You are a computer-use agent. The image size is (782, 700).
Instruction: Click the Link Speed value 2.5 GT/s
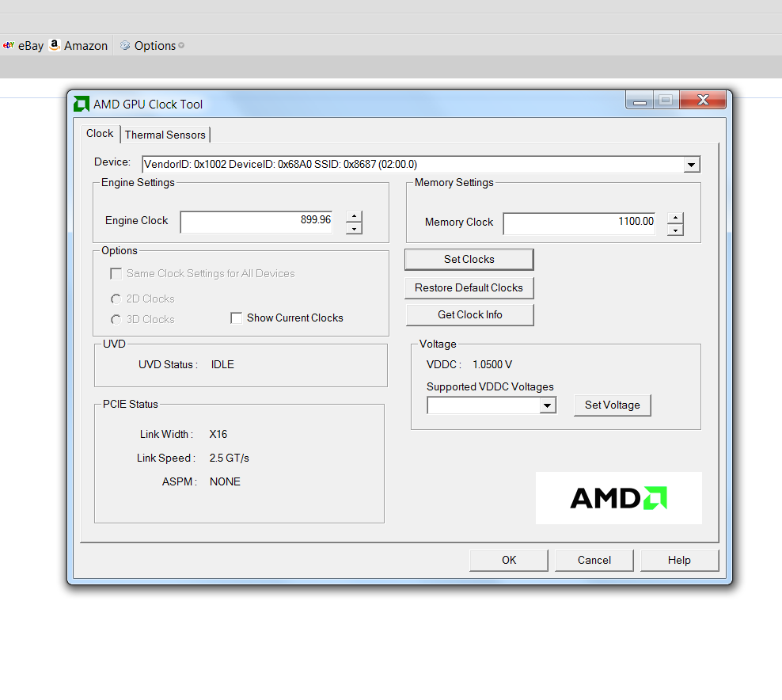click(x=229, y=458)
